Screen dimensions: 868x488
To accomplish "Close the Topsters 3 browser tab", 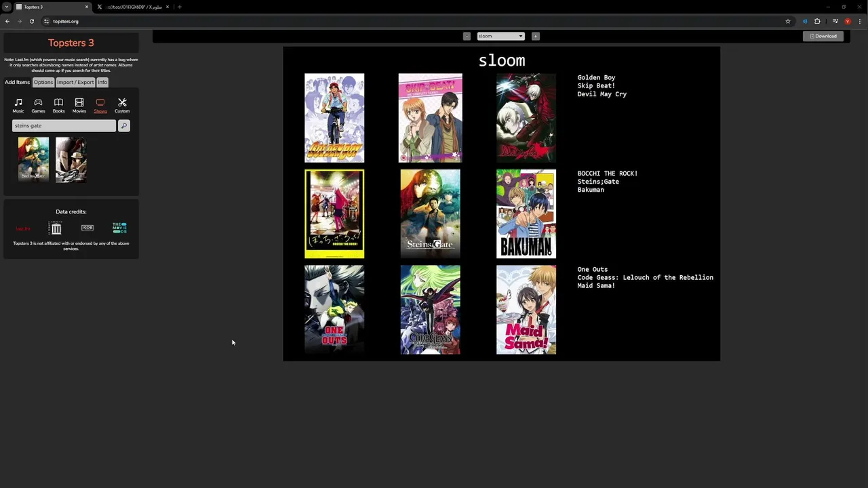I will click(87, 7).
